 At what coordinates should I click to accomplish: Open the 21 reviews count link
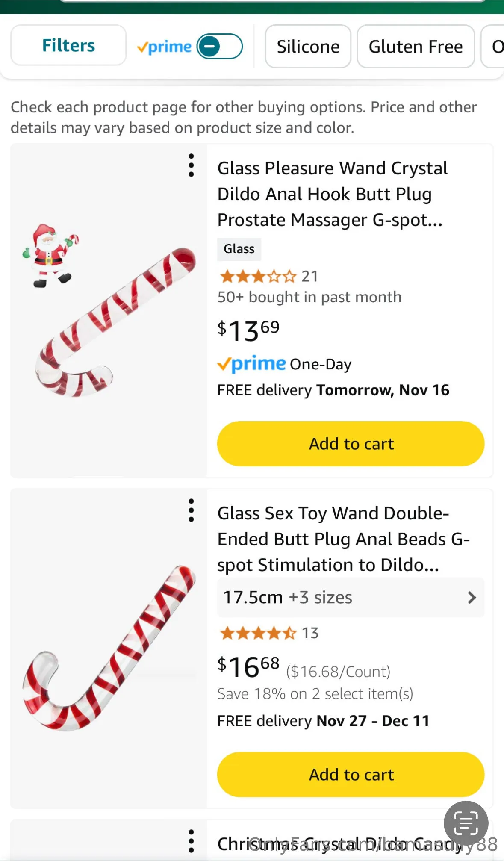click(309, 277)
